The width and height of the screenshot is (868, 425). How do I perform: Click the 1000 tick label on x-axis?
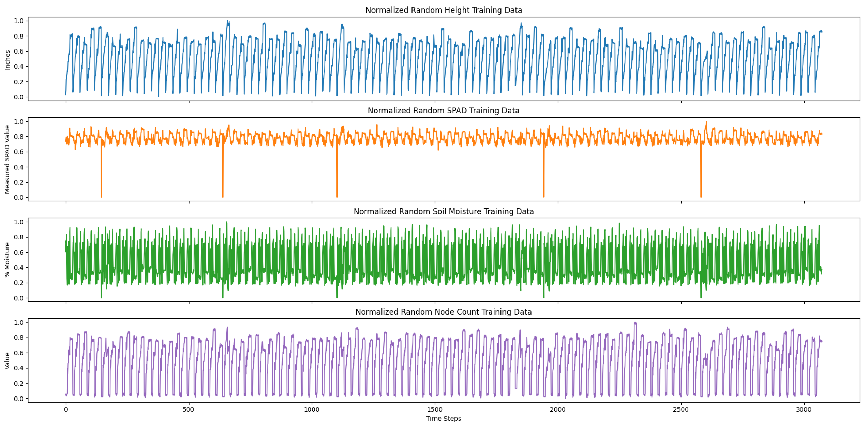click(312, 410)
